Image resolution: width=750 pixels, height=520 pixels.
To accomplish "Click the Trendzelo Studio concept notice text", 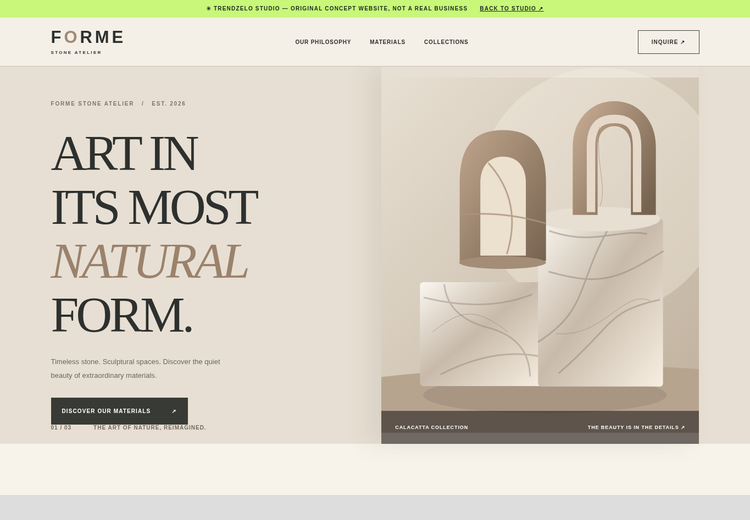I will (x=337, y=9).
